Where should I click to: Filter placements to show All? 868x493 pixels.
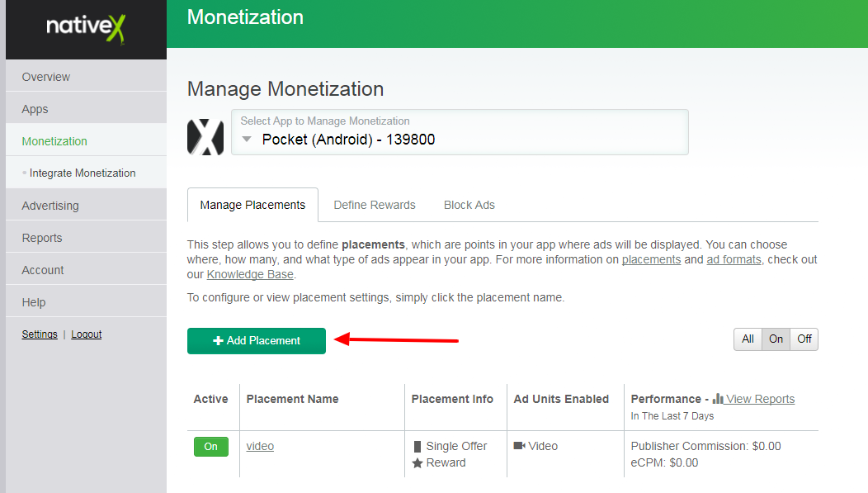coord(748,339)
